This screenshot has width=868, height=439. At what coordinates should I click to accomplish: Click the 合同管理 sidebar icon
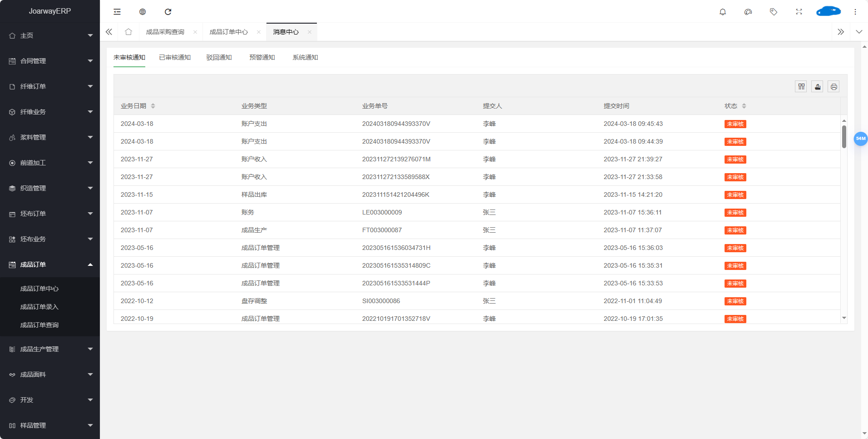pos(12,61)
